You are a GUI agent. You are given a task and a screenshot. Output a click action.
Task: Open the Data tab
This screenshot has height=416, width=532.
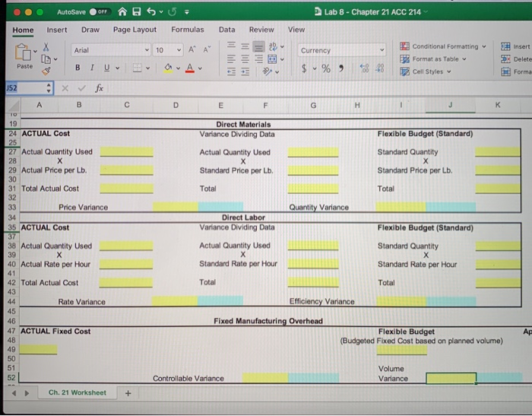[x=227, y=30]
